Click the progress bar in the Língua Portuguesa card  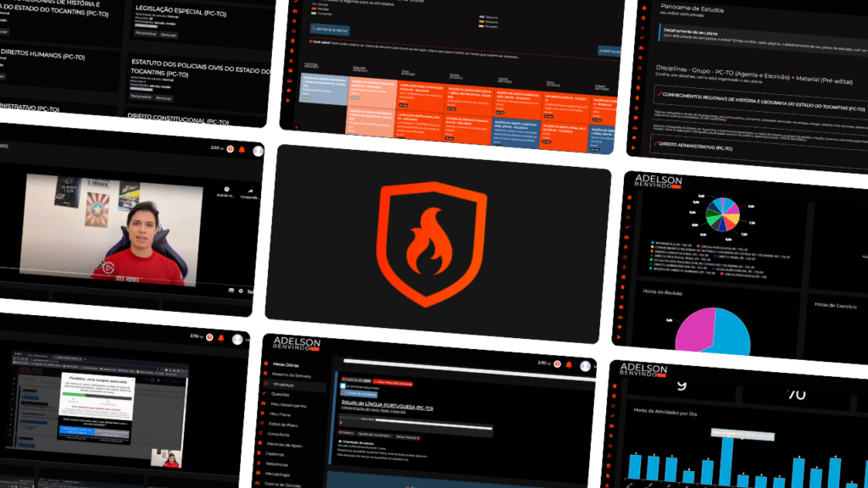tap(415, 422)
